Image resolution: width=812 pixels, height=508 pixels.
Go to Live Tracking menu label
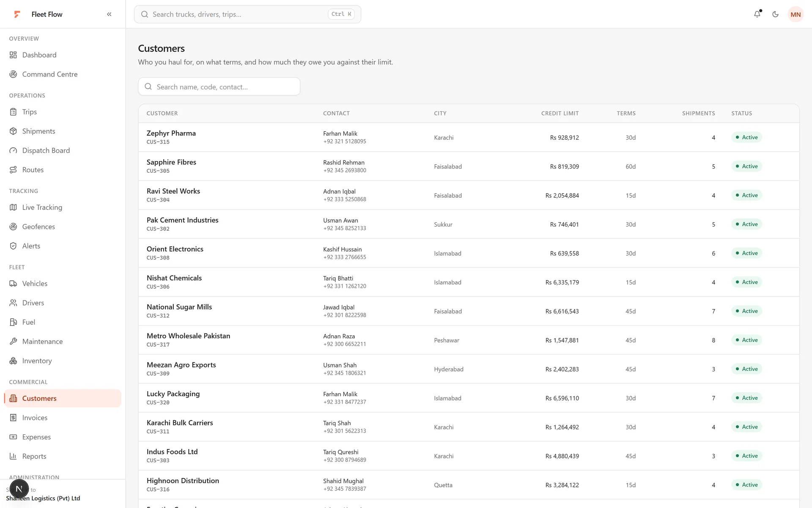(x=42, y=207)
